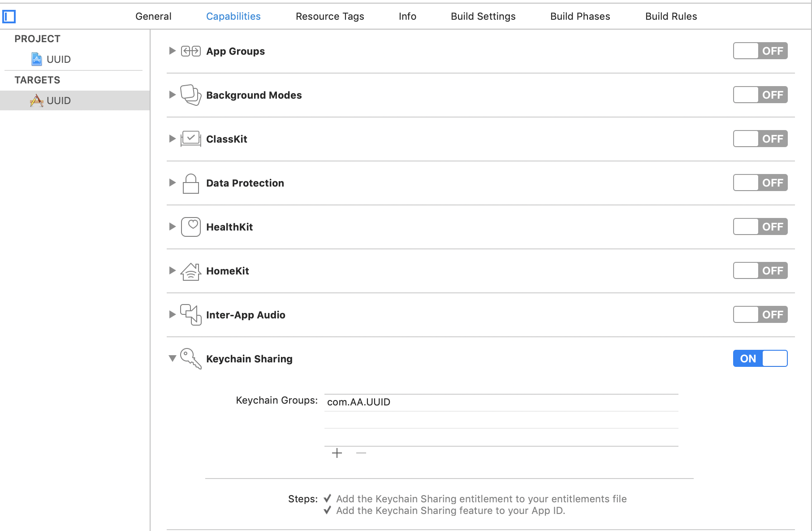Open the Build Phases tab
The height and width of the screenshot is (531, 812).
[580, 16]
